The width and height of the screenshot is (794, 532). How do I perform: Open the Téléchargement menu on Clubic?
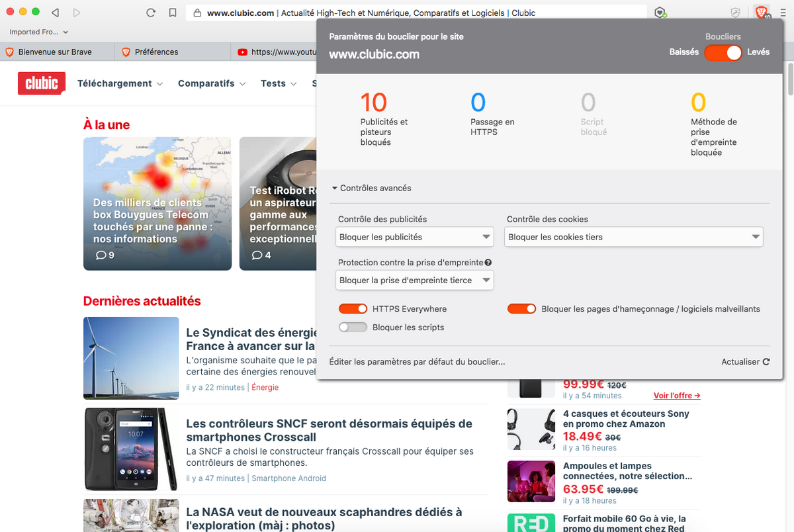tap(120, 83)
